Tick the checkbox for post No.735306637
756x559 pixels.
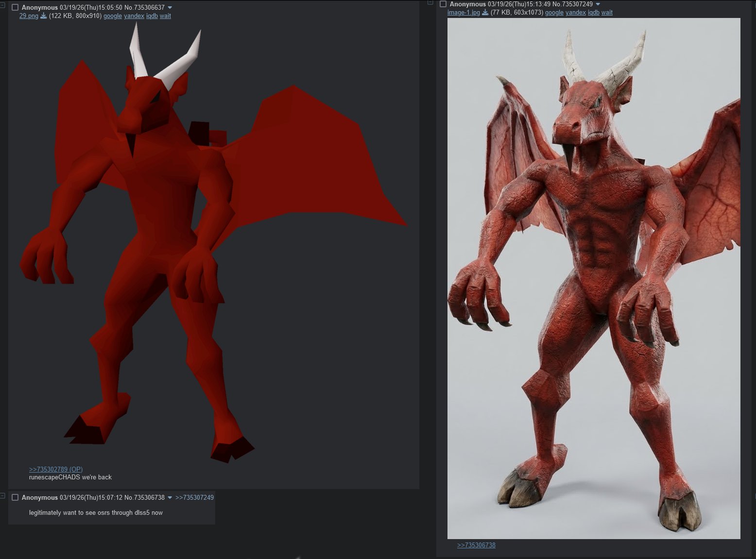tap(15, 8)
